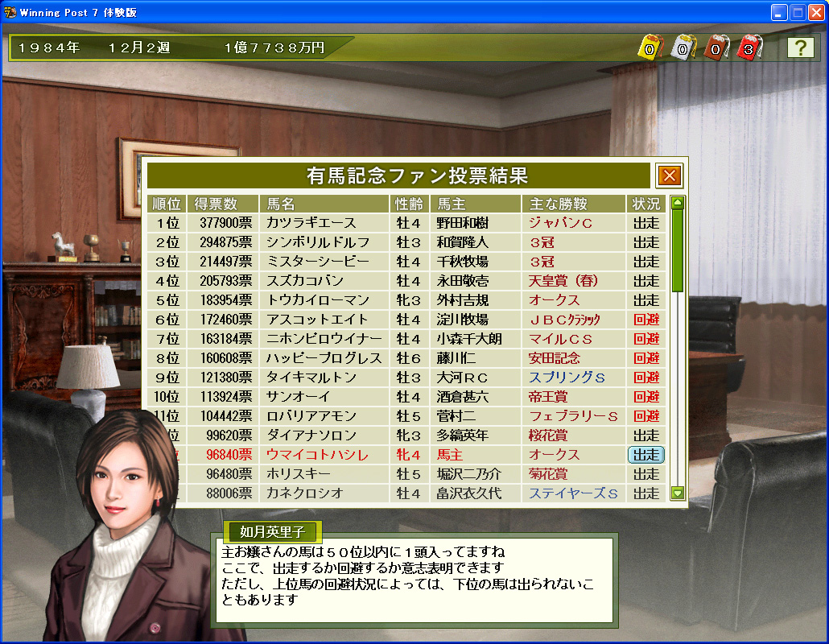Image resolution: width=829 pixels, height=644 pixels.
Task: Click the 馬名 column header
Action: [324, 204]
